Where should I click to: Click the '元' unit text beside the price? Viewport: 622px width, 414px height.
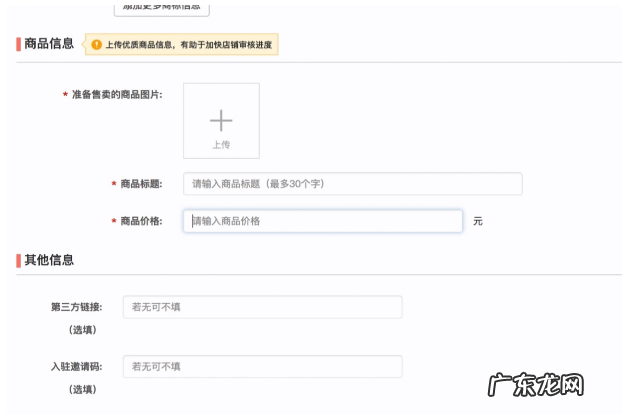[x=478, y=221]
